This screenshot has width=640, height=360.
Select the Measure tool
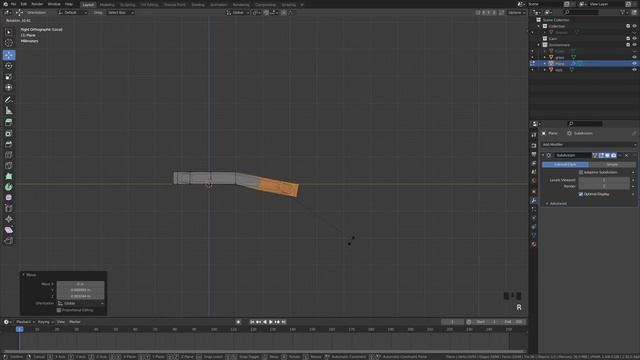(9, 111)
